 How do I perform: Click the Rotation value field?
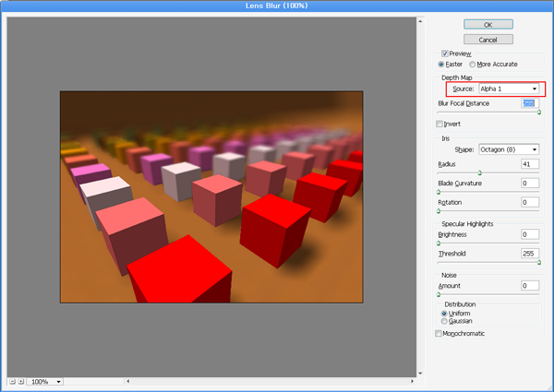530,202
